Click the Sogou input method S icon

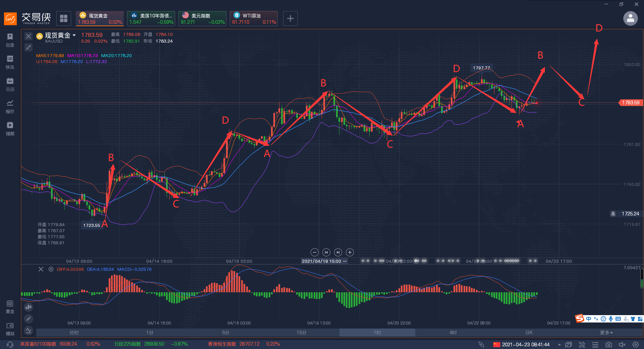(x=580, y=318)
